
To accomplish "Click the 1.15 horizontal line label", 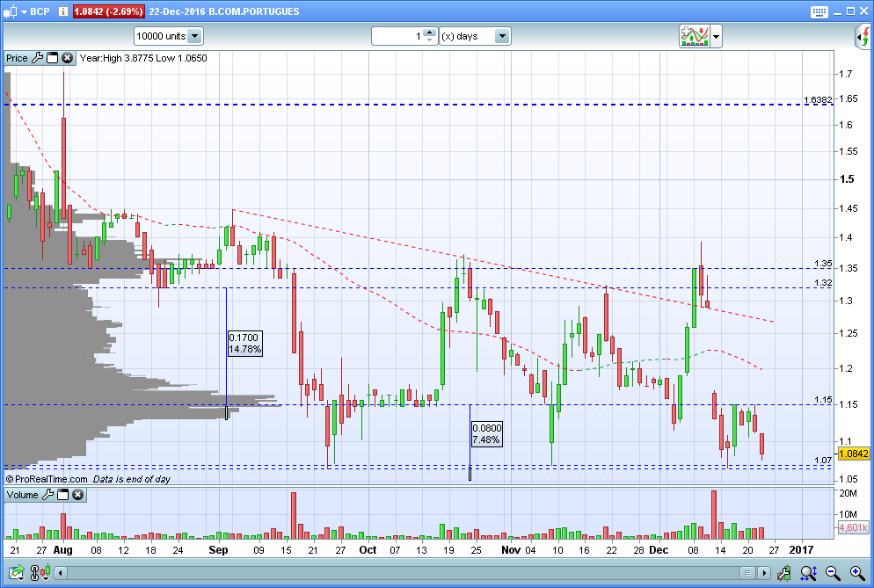I will click(823, 400).
